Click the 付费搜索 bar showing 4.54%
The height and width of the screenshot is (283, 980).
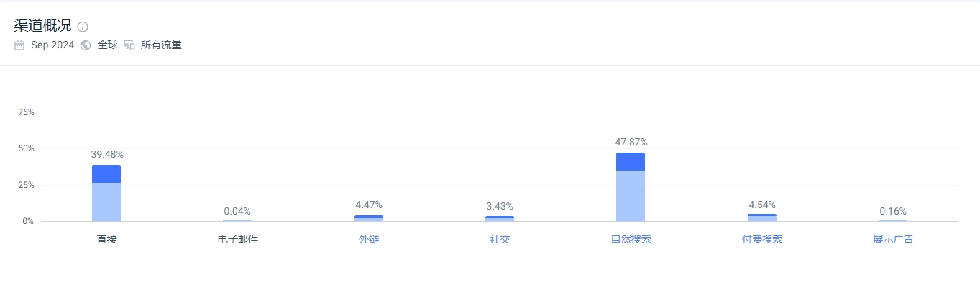click(762, 217)
